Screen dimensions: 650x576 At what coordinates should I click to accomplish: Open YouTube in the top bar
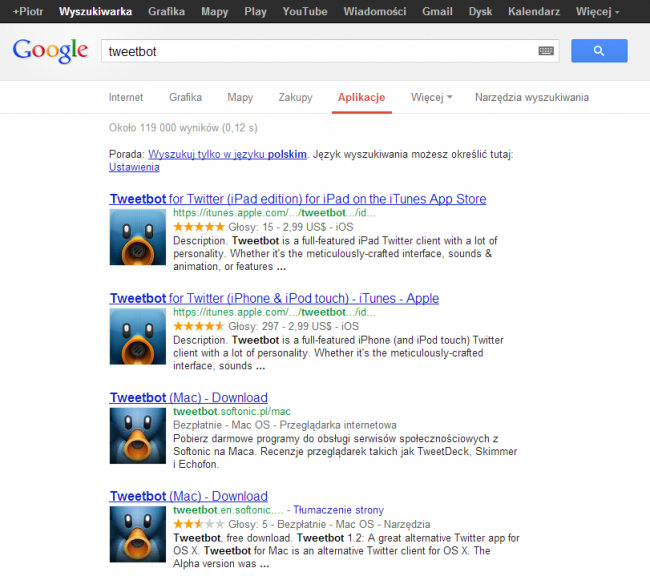point(305,12)
